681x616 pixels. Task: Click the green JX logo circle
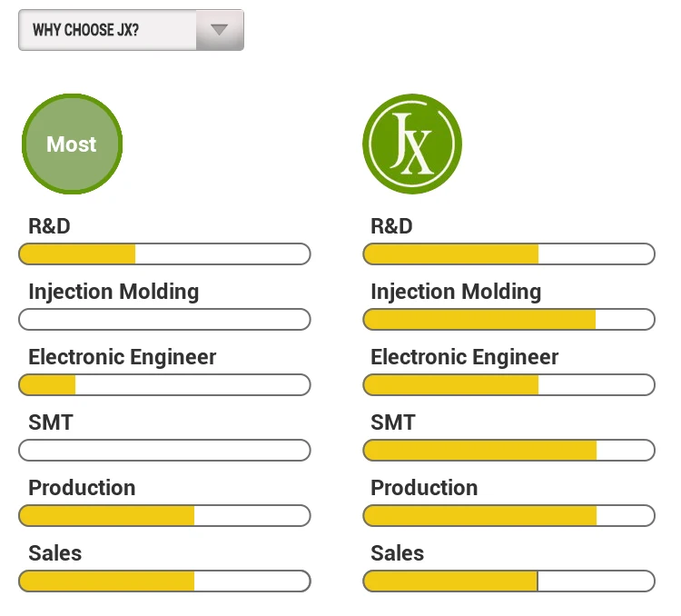412,144
